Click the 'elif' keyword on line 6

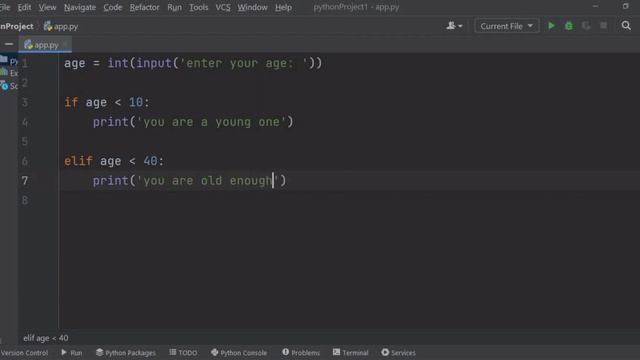click(x=78, y=161)
